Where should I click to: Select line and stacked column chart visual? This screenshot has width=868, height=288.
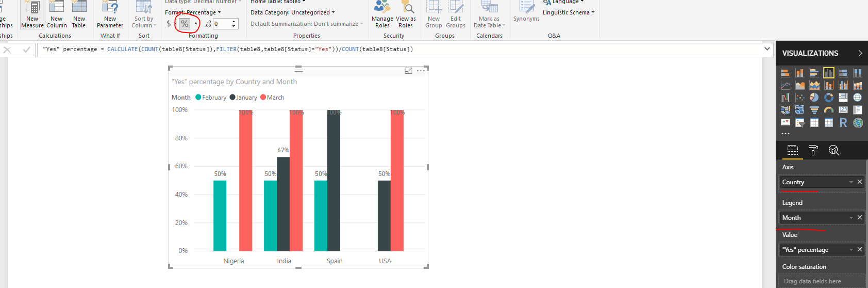[829, 85]
